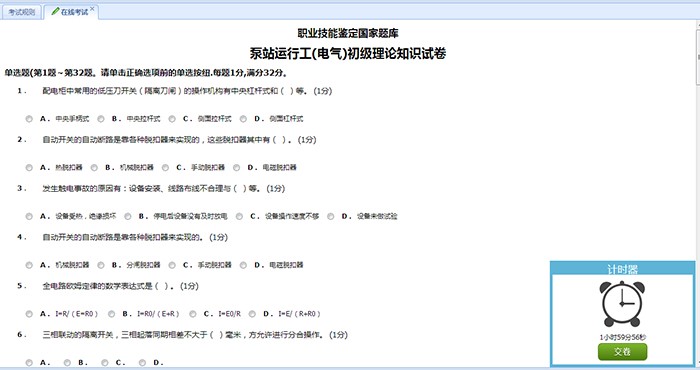Click the vertical scrollbar on the right

point(697,192)
